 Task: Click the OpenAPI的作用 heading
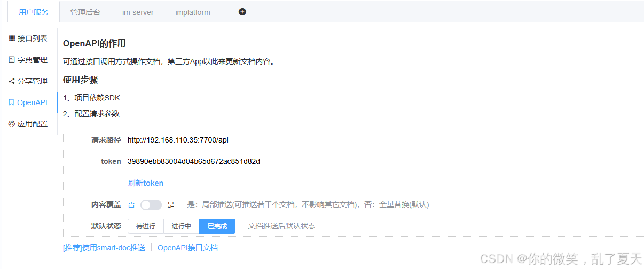(x=95, y=43)
